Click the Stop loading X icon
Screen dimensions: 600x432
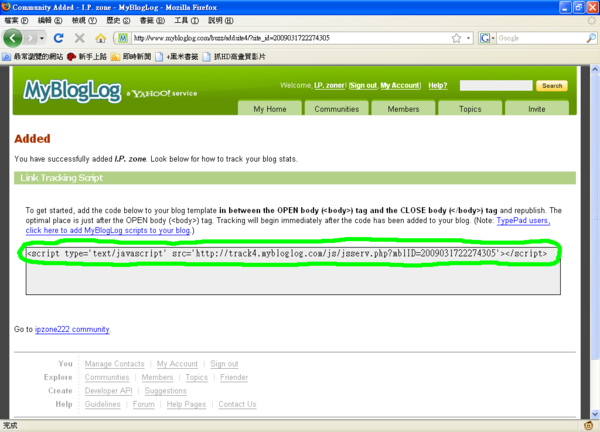tap(79, 38)
